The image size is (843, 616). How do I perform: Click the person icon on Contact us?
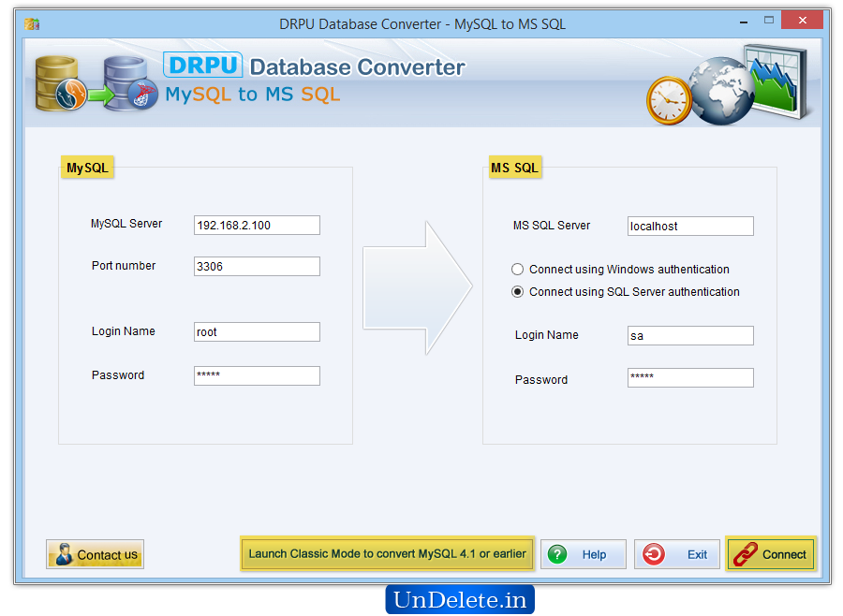coord(64,554)
